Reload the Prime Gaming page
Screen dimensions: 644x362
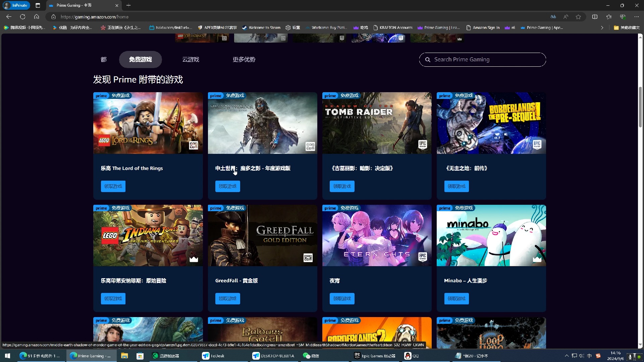[x=22, y=17]
